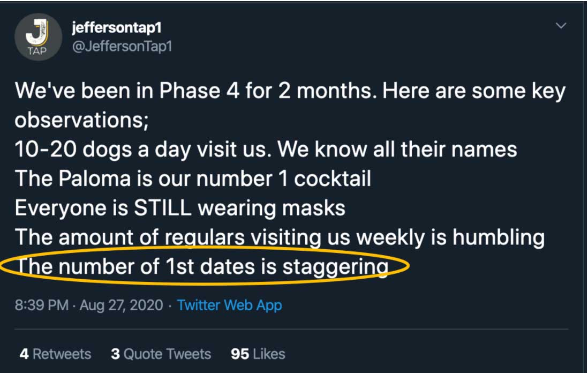Open the Twitter Web App source link
The height and width of the screenshot is (373, 588).
pos(229,305)
